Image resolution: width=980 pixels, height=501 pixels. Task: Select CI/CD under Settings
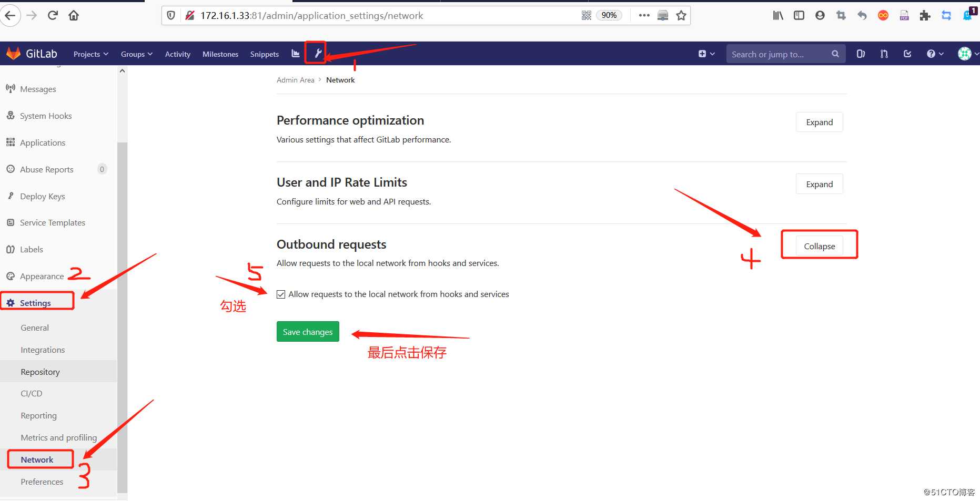click(32, 393)
